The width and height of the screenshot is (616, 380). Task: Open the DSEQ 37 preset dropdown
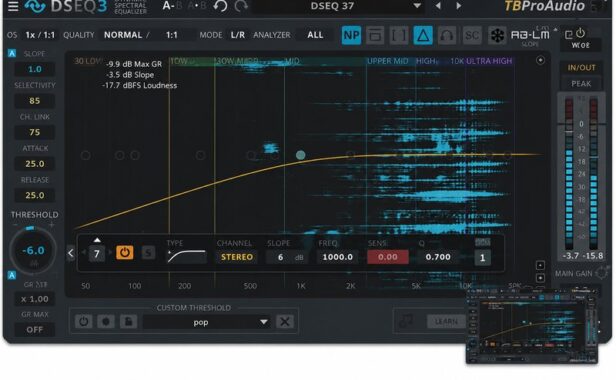tap(337, 6)
